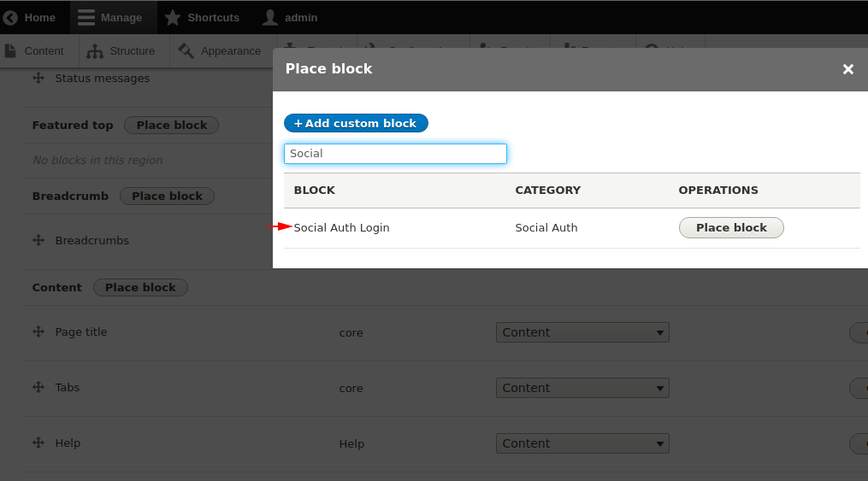Click Place block for Content region
Image resolution: width=868 pixels, height=481 pixels.
pyautogui.click(x=140, y=288)
